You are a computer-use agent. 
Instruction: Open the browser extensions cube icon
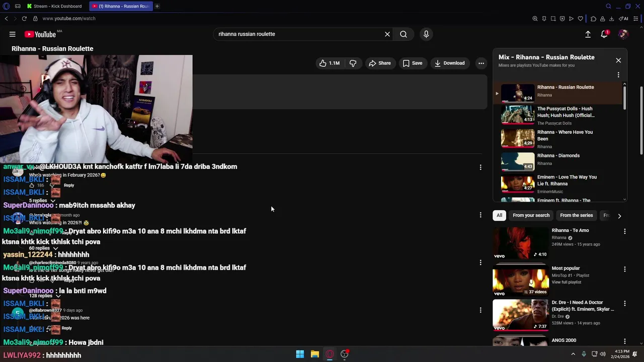[593, 19]
